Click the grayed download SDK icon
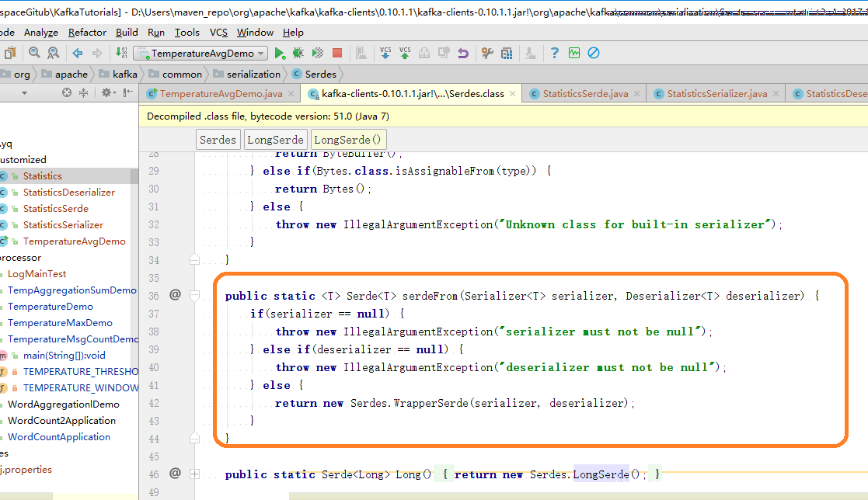Image resolution: width=868 pixels, height=500 pixels. tap(530, 53)
